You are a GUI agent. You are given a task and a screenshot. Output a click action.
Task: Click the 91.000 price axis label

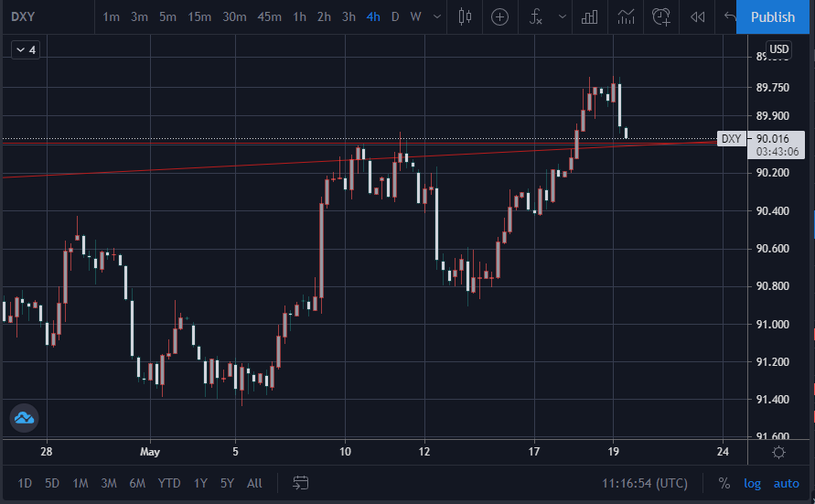tap(772, 324)
